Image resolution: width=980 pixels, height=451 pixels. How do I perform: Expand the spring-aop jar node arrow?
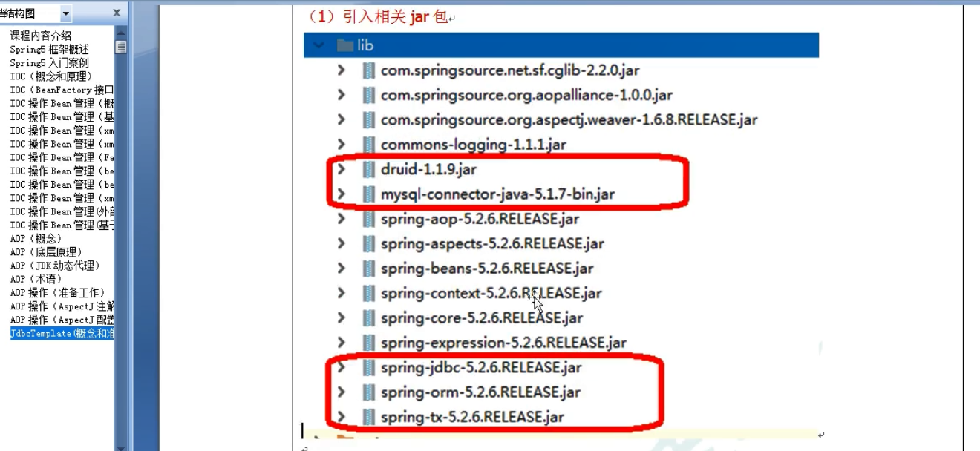342,219
